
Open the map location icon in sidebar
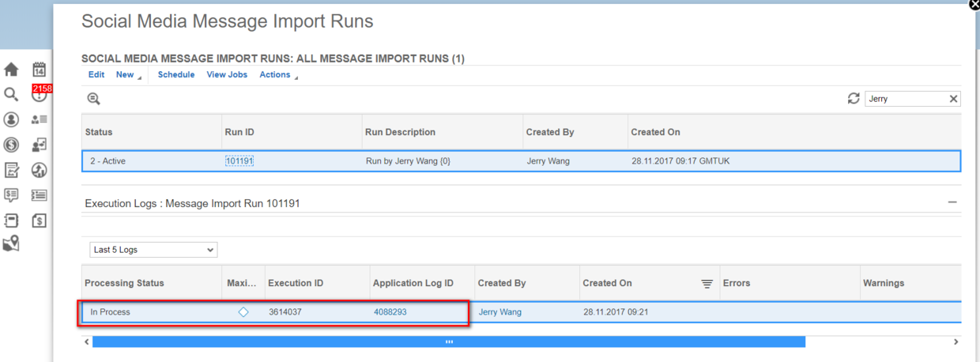(11, 244)
